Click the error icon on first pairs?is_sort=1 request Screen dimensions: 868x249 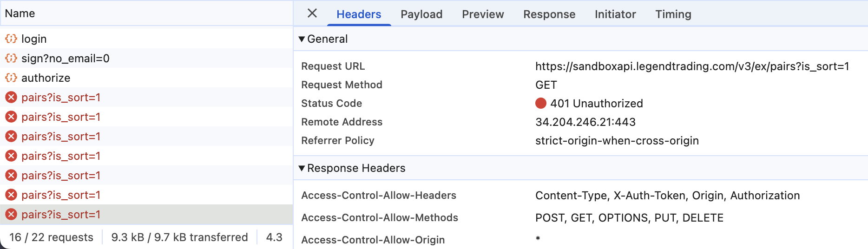point(11,97)
